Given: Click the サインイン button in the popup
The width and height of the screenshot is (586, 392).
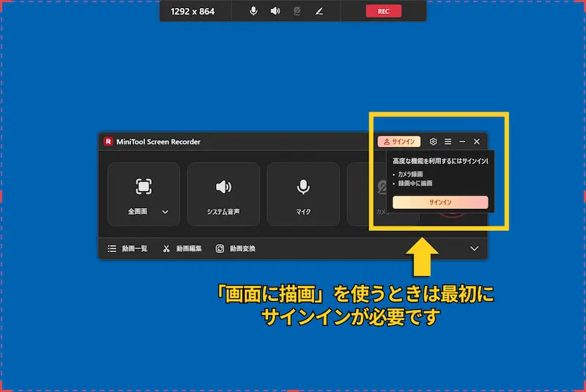Looking at the screenshot, I should pos(440,202).
